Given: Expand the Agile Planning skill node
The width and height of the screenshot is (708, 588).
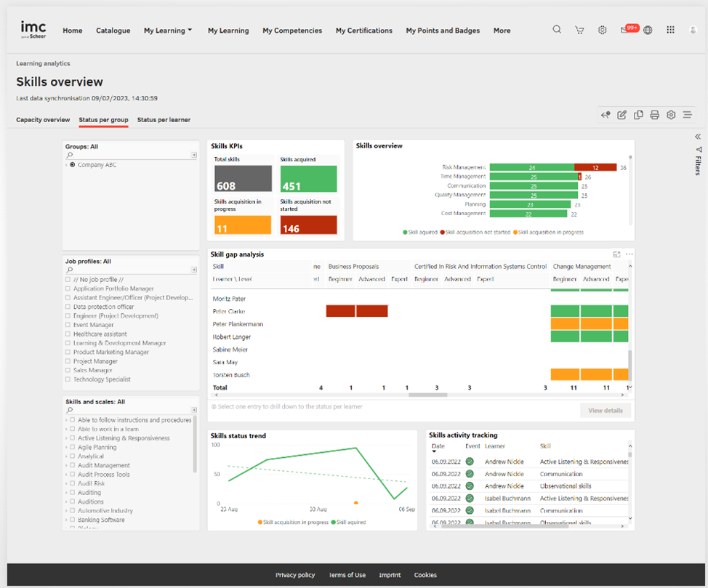Looking at the screenshot, I should 66,448.
